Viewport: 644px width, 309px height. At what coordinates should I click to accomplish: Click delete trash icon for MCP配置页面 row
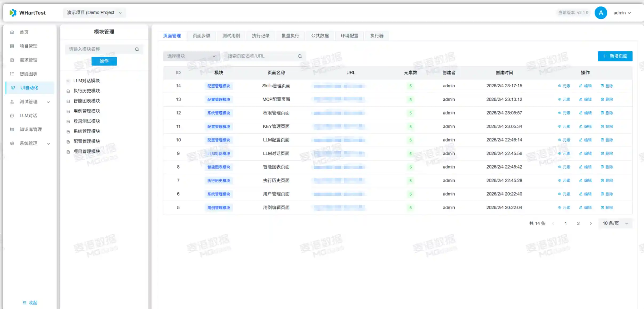point(602,99)
